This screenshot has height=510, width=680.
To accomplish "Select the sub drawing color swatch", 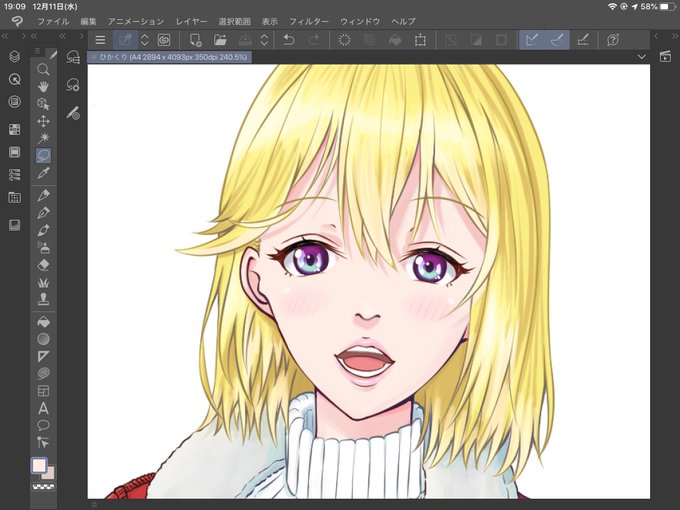I will (x=49, y=474).
